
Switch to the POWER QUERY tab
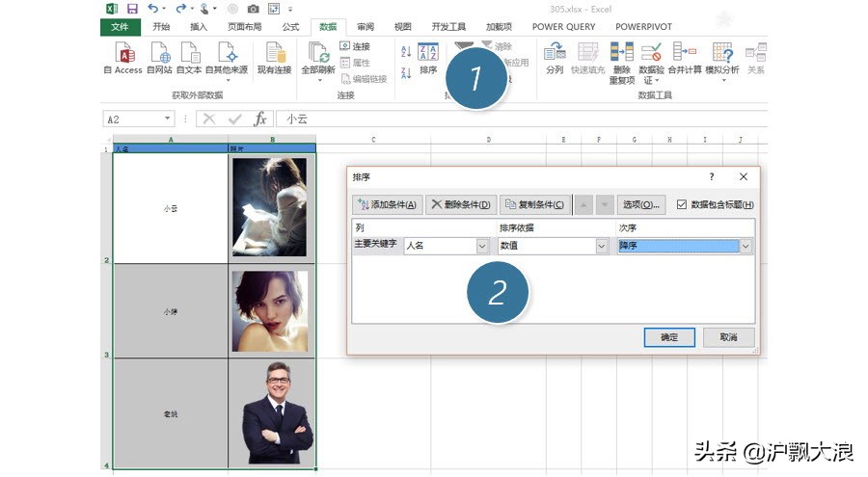563,27
